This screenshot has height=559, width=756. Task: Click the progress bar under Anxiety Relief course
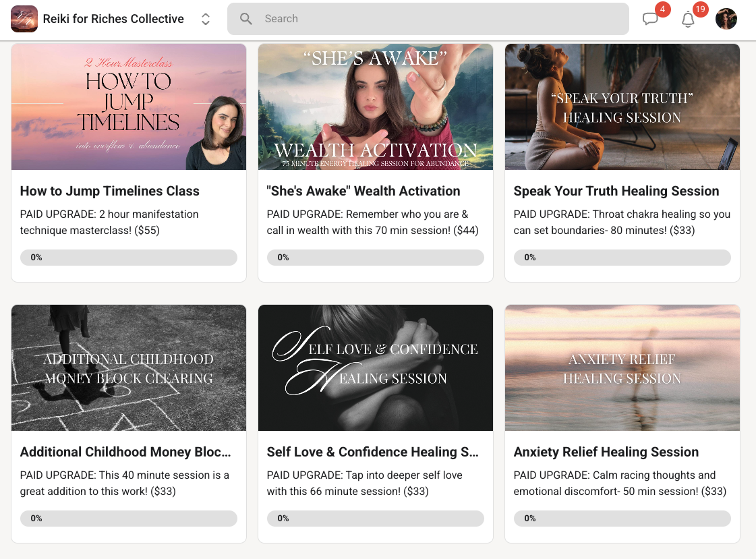coord(622,518)
